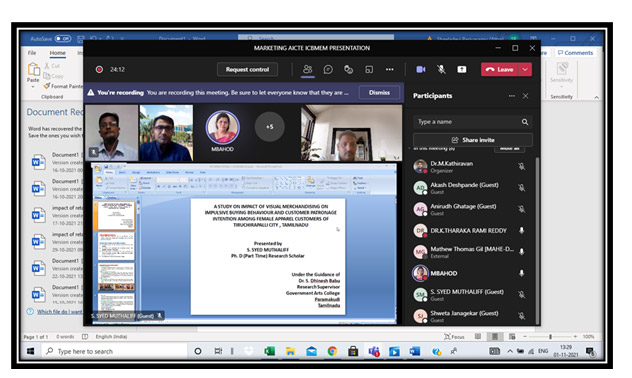Open the File menu in Word
Image resolution: width=632 pixels, height=378 pixels.
pos(32,53)
